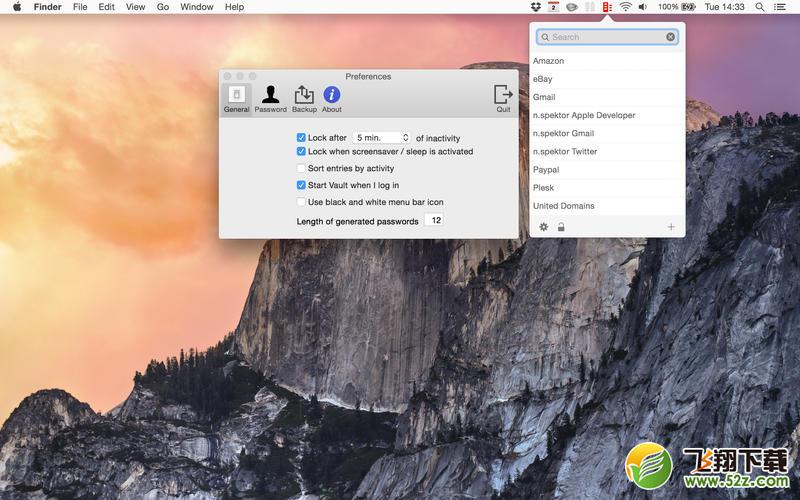Open the Backup preferences tab

(x=304, y=99)
